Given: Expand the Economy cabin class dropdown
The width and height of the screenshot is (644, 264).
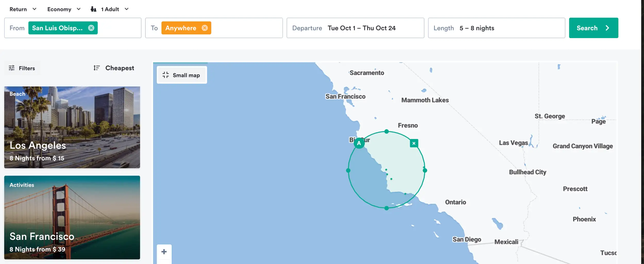Looking at the screenshot, I should pos(64,9).
